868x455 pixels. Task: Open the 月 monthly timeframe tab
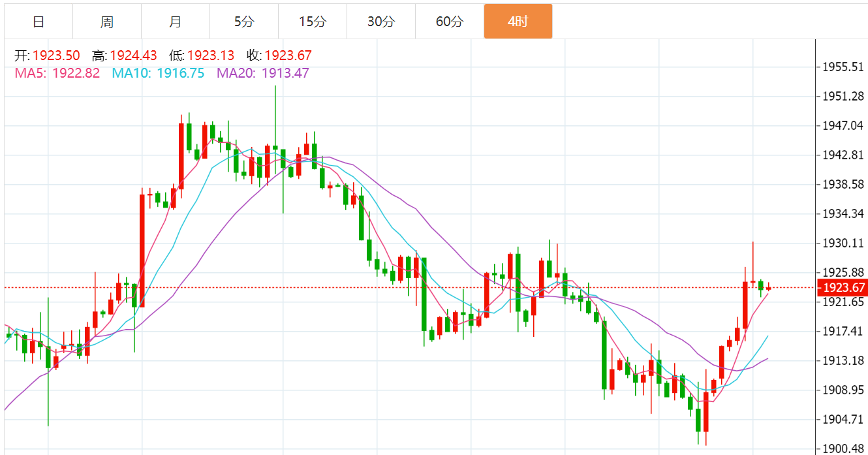[176, 22]
